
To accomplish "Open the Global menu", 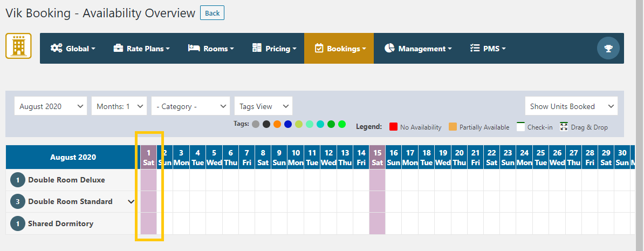I will tap(73, 49).
